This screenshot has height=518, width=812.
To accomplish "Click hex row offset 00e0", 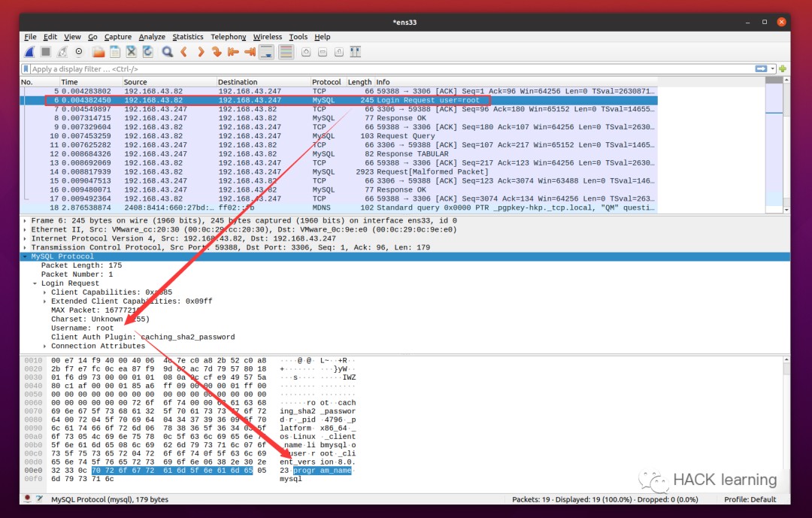I will click(x=33, y=471).
